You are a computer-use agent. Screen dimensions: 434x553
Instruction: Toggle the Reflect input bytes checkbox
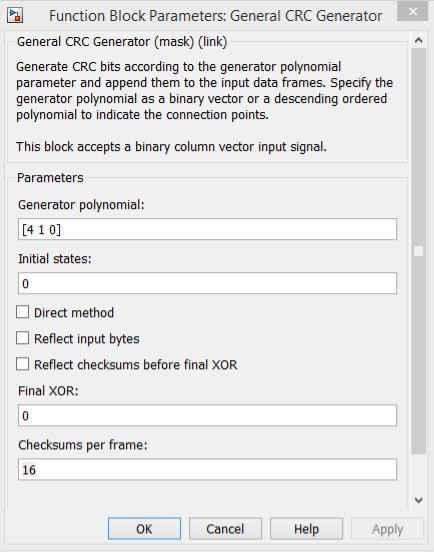pyautogui.click(x=23, y=338)
